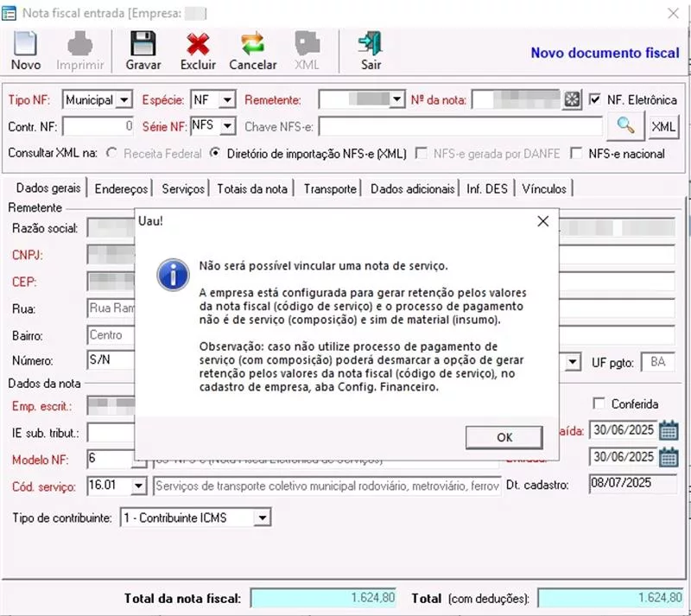The width and height of the screenshot is (691, 616).
Task: Switch to the Totais da nota tab
Action: [x=253, y=188]
